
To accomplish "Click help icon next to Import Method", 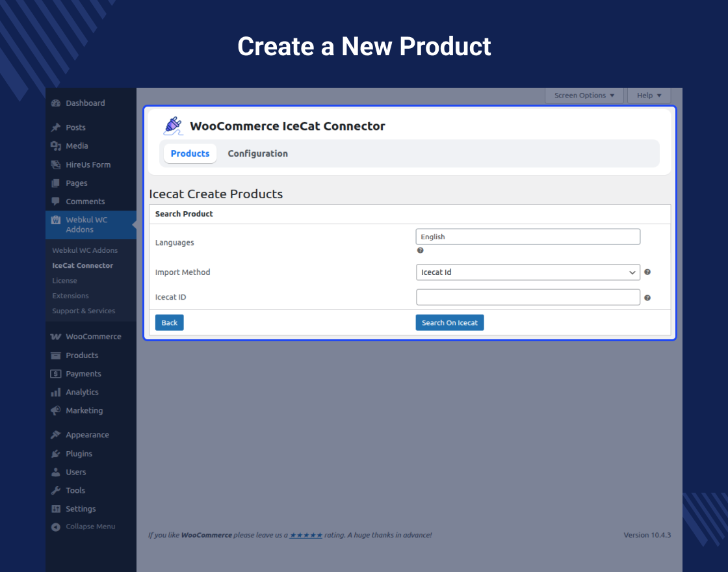I will pyautogui.click(x=647, y=272).
